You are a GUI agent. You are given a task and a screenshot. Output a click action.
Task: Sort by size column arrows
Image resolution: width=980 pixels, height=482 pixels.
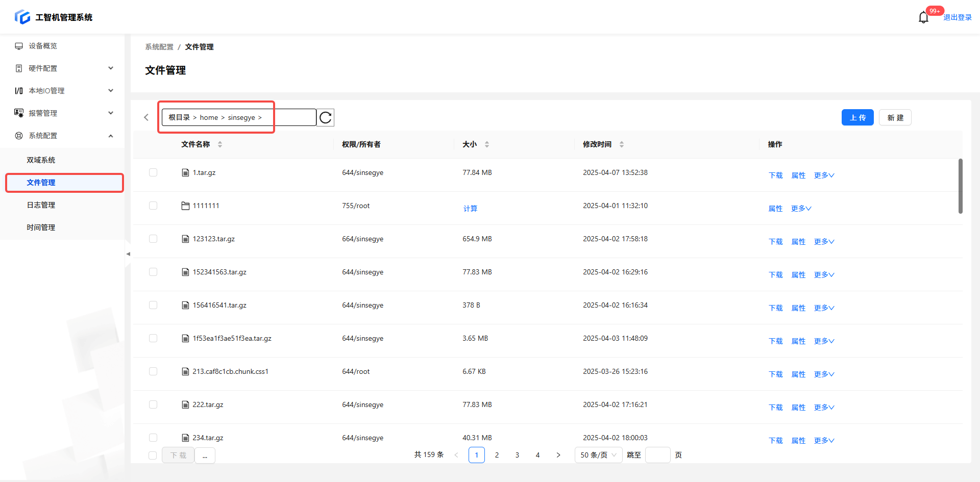pyautogui.click(x=487, y=144)
